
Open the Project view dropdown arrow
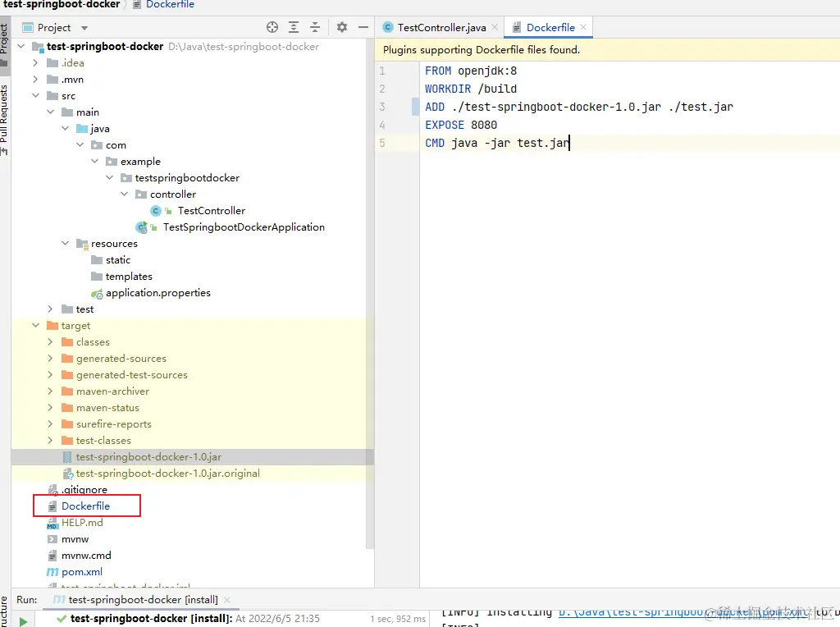pos(84,28)
